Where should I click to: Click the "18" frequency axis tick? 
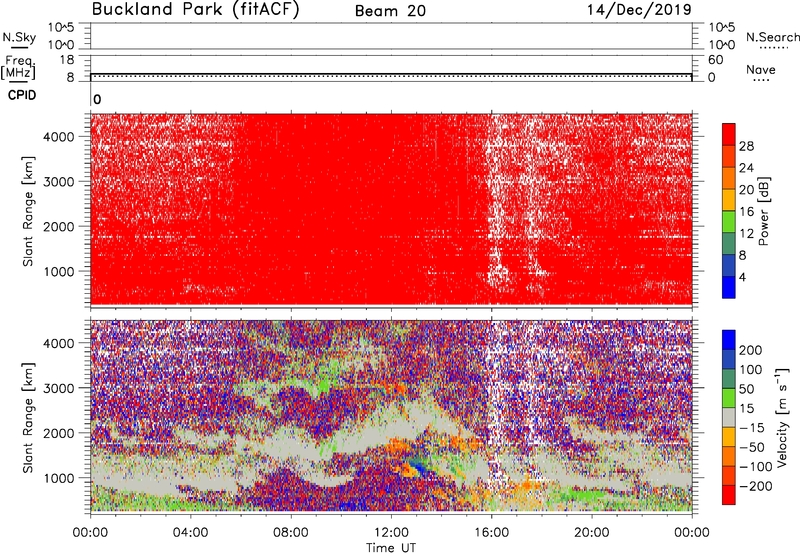(x=67, y=60)
